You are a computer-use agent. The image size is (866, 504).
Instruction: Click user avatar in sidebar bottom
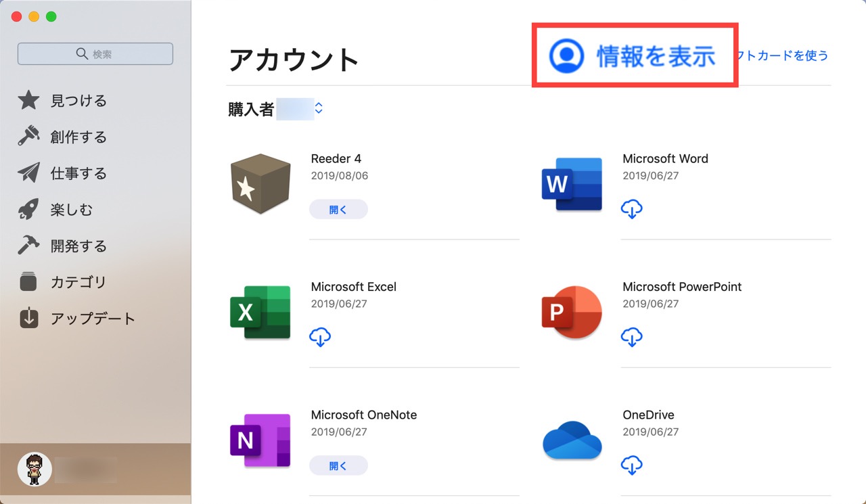[x=35, y=469]
